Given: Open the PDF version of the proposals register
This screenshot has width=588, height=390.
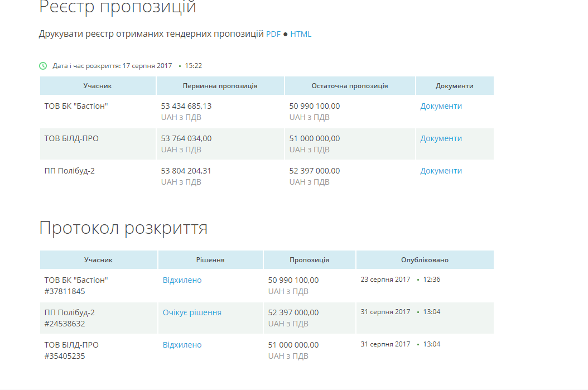Looking at the screenshot, I should tap(273, 34).
